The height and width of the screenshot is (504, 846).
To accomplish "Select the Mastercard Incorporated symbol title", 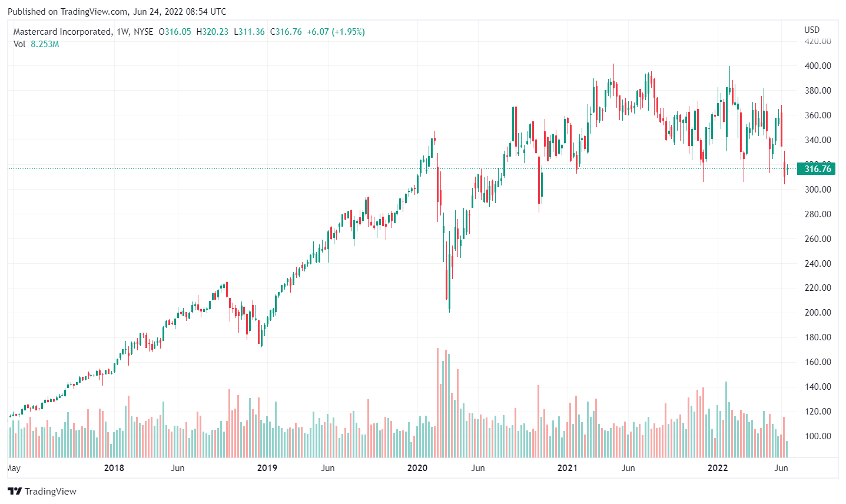I will point(62,32).
